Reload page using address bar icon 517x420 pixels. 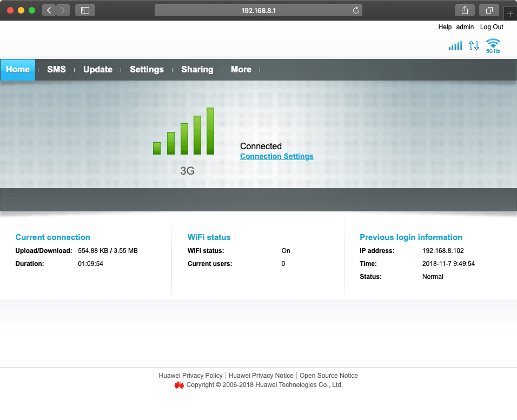tap(356, 10)
